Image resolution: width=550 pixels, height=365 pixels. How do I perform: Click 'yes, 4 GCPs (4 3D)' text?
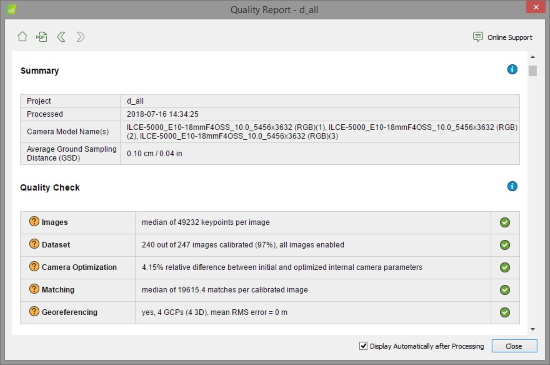click(175, 312)
